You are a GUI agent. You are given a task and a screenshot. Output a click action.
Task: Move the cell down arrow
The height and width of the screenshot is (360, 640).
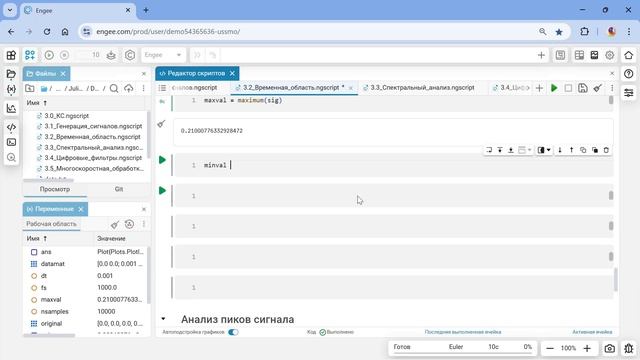coord(560,150)
